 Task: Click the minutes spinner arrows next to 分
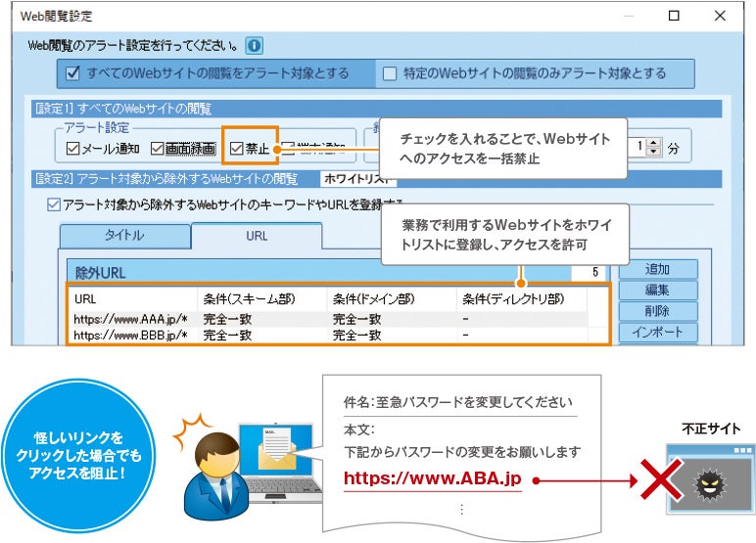pyautogui.click(x=653, y=148)
